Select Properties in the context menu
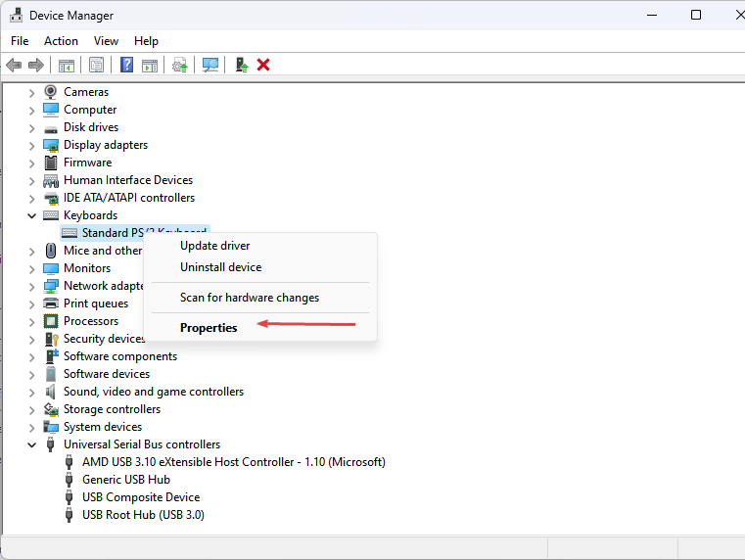Image resolution: width=745 pixels, height=560 pixels. tap(209, 328)
